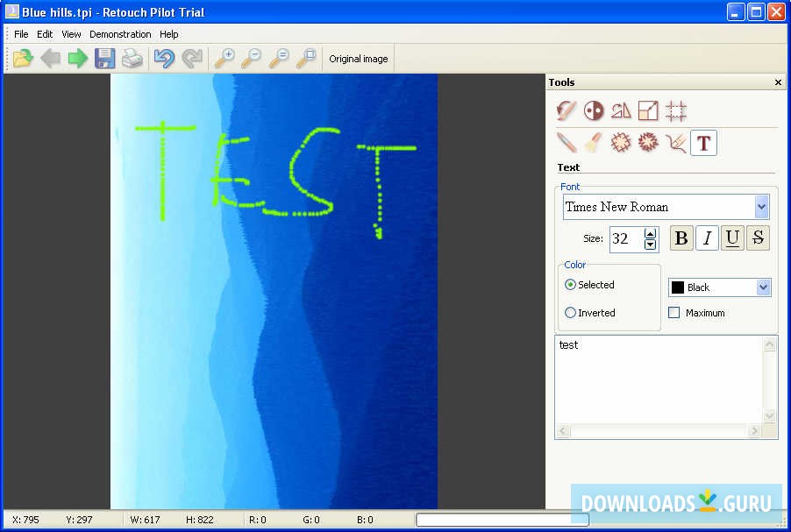Increase font size with up stepper
Viewport: 791px width, 532px height.
(x=650, y=233)
